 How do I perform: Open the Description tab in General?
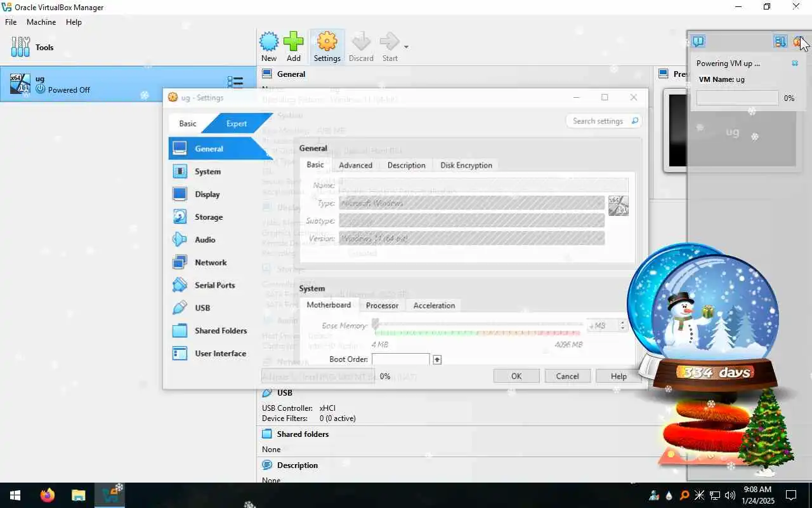[x=406, y=165]
